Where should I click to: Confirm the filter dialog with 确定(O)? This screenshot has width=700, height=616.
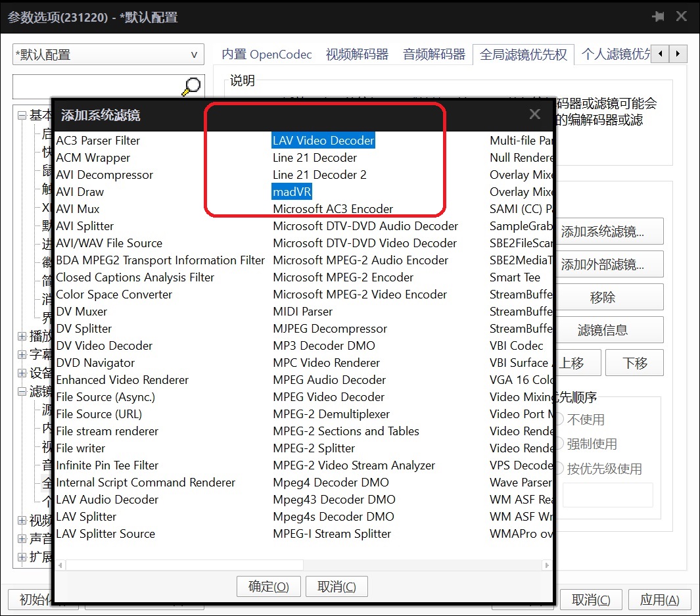[x=268, y=586]
